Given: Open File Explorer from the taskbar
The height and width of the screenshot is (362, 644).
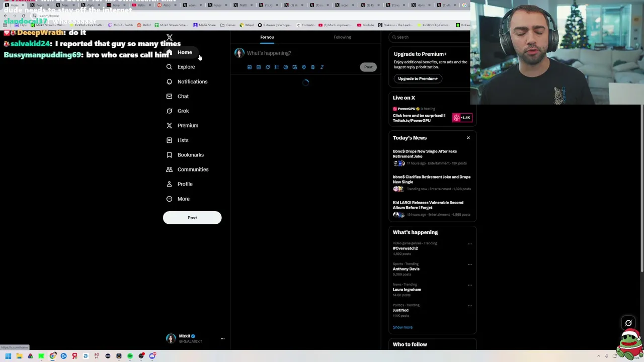Looking at the screenshot, I should (x=19, y=356).
